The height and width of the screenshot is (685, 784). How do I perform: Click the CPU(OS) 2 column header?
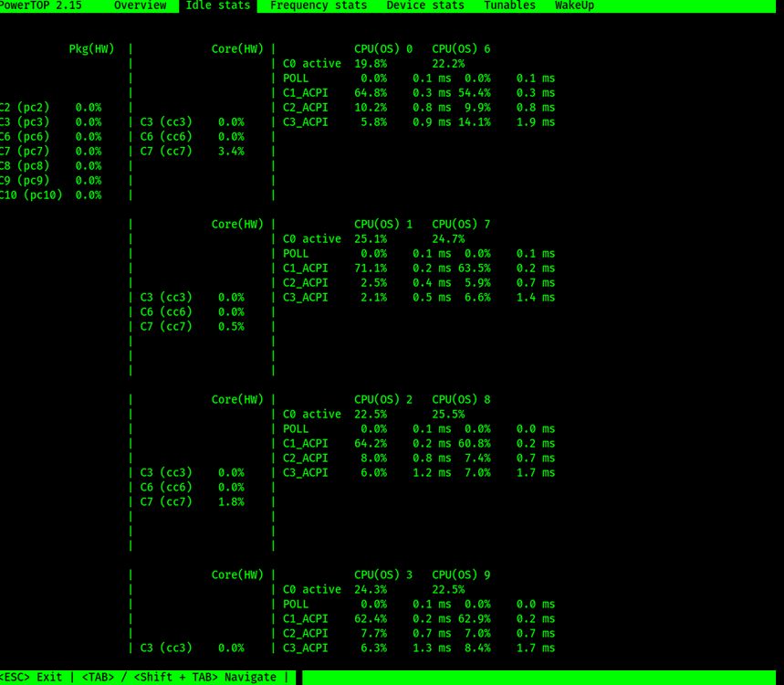[x=383, y=400]
